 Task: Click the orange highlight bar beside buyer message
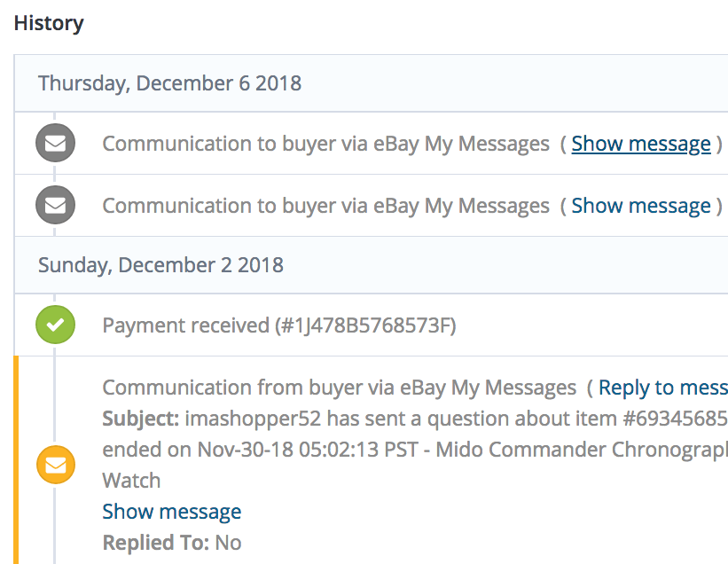click(x=17, y=459)
